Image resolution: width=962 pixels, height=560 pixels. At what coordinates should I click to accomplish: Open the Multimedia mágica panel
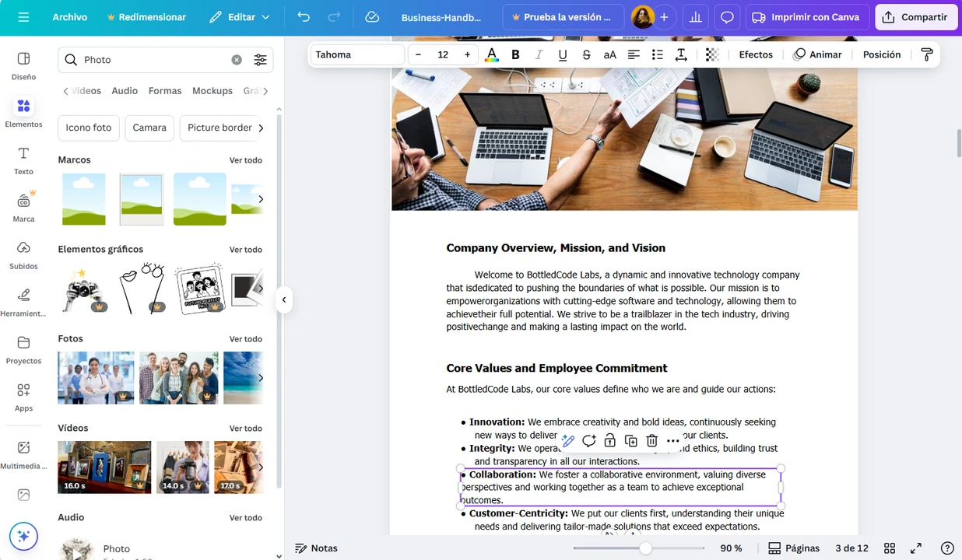pyautogui.click(x=23, y=455)
